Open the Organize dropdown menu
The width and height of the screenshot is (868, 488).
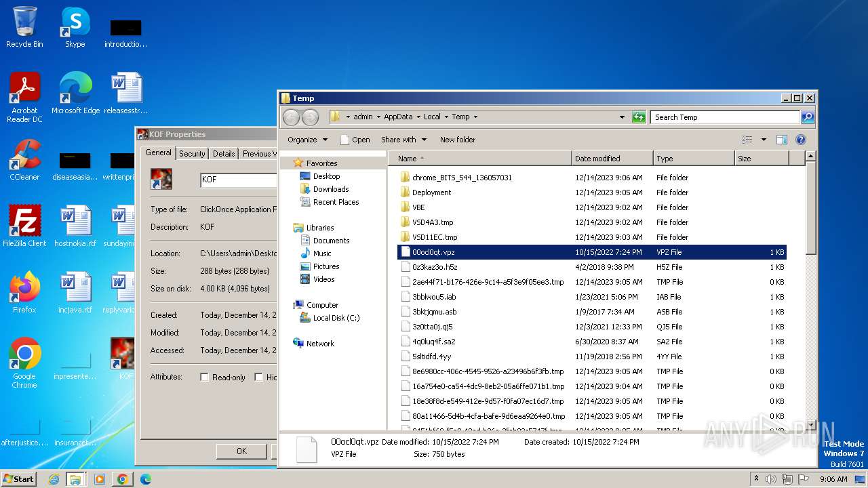(x=307, y=140)
